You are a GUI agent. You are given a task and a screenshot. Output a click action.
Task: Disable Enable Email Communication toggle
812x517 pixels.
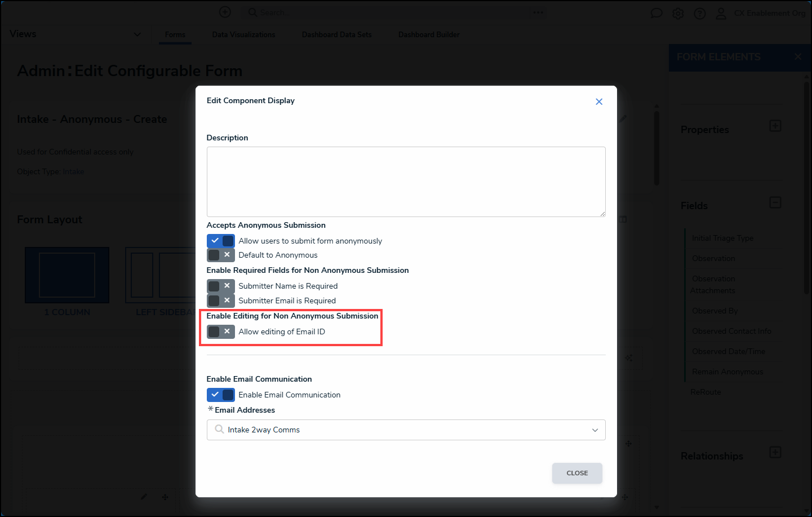click(221, 395)
